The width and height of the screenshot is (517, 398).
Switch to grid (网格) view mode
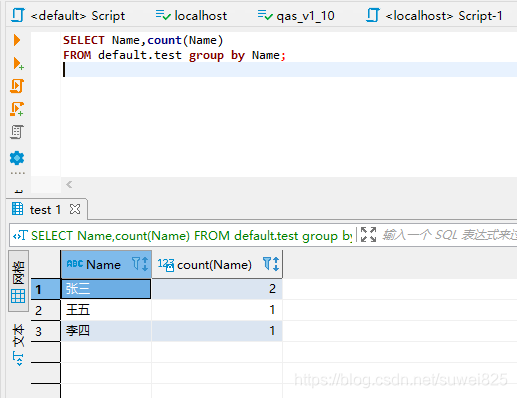click(x=18, y=281)
